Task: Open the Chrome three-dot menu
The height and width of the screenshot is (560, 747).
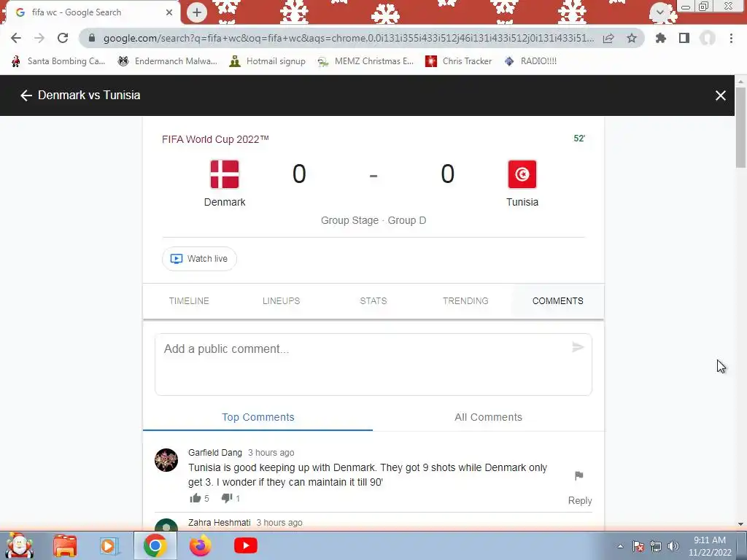Action: point(731,38)
